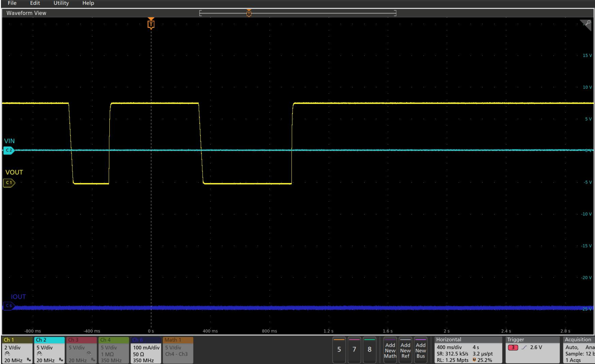Click the 400 ms/div horizontal scale value
Image resolution: width=595 pixels, height=364 pixels.
[449, 347]
